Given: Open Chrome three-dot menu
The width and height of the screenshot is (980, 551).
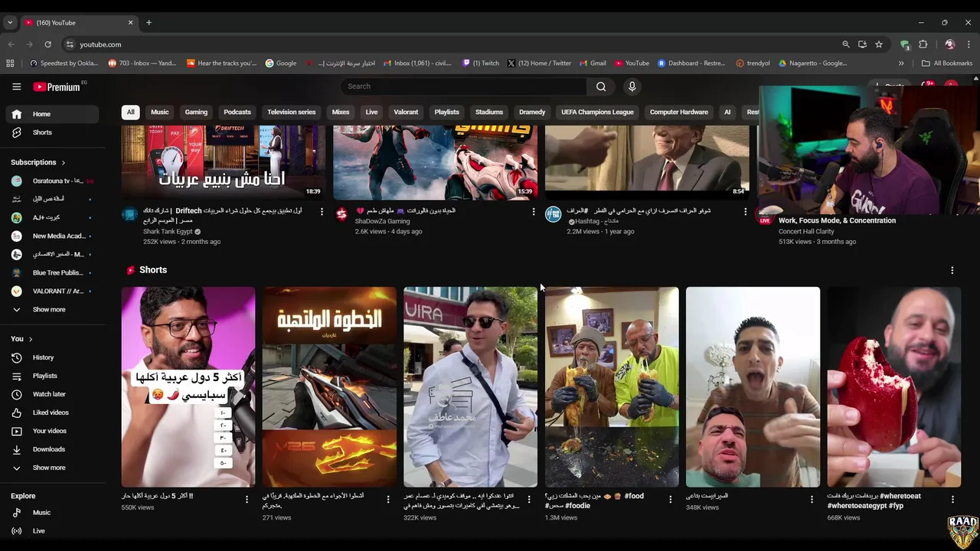Looking at the screenshot, I should 969,44.
